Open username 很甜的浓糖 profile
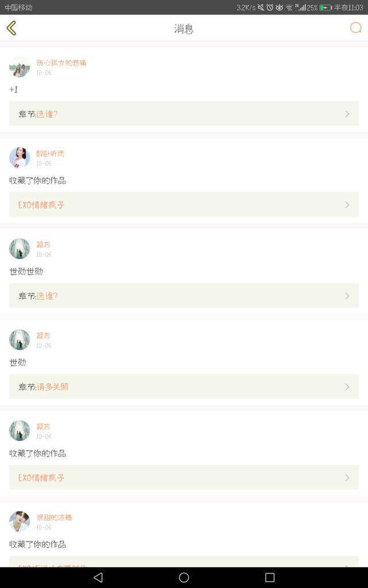 [x=54, y=517]
